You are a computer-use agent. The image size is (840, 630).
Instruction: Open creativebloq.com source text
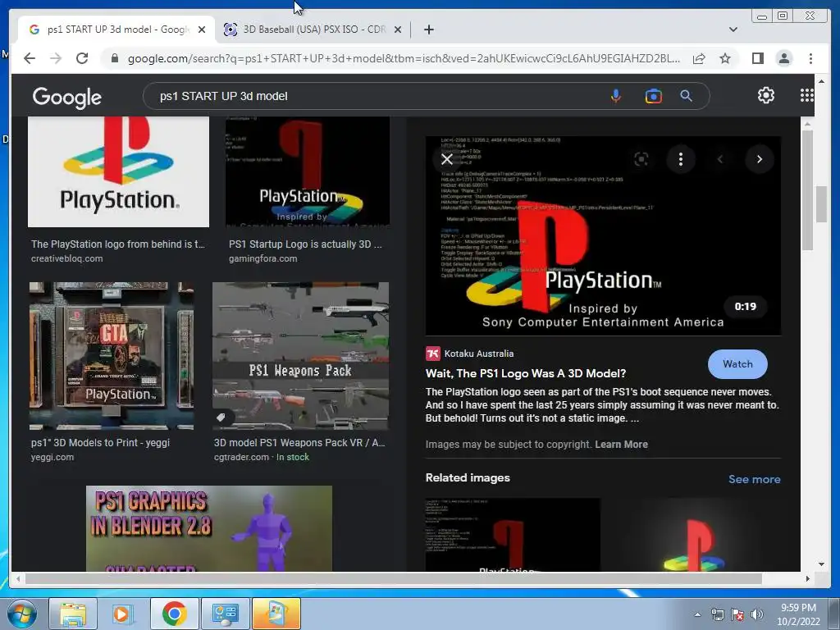click(x=67, y=258)
